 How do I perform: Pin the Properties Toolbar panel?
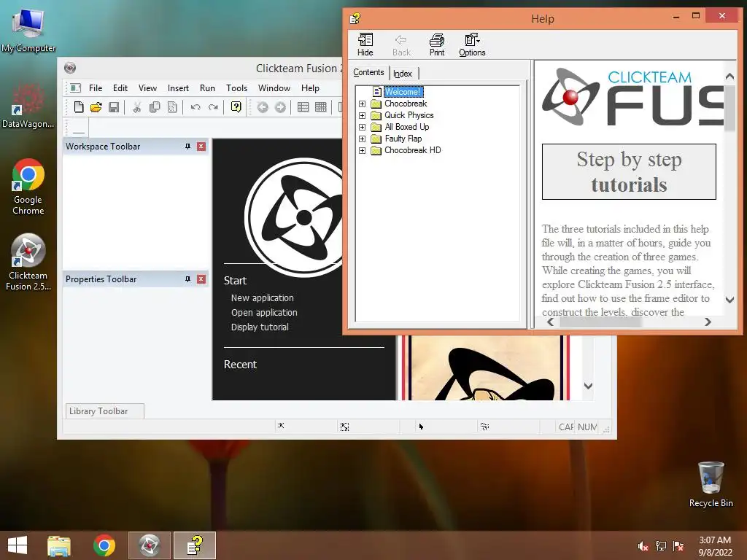[187, 279]
